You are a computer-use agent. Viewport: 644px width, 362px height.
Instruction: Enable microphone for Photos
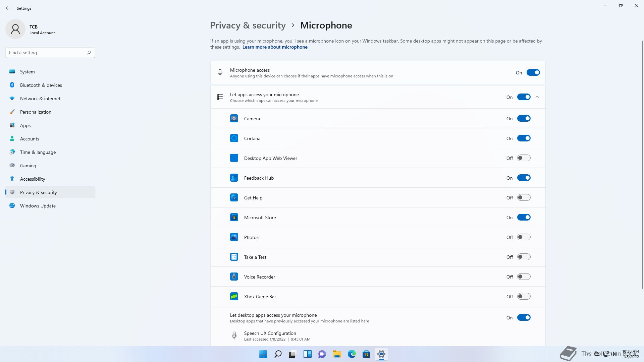(524, 237)
